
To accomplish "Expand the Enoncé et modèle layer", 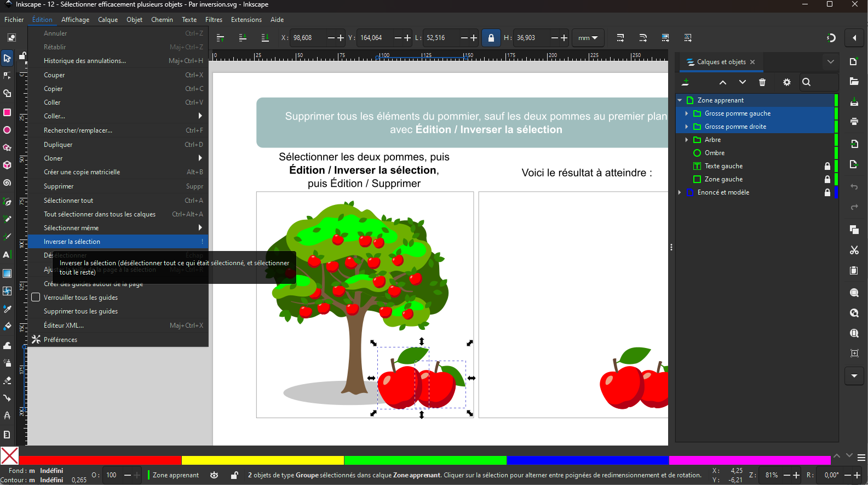I will tap(680, 192).
